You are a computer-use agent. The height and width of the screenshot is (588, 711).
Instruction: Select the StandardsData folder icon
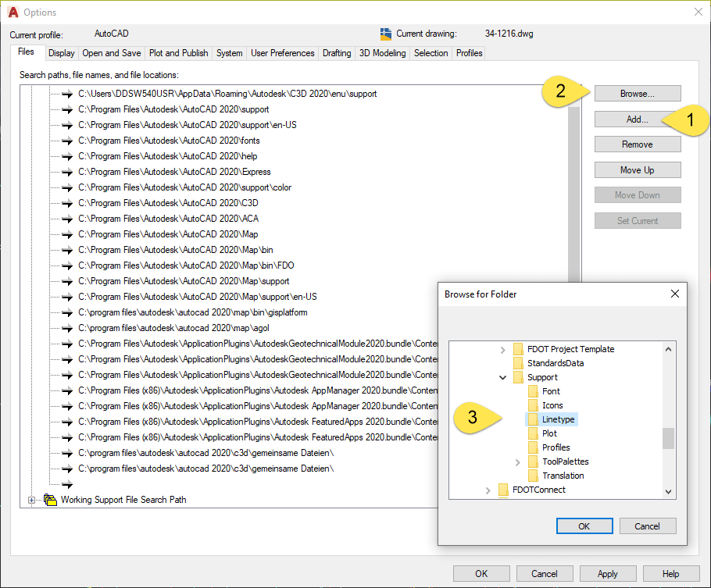pyautogui.click(x=518, y=363)
